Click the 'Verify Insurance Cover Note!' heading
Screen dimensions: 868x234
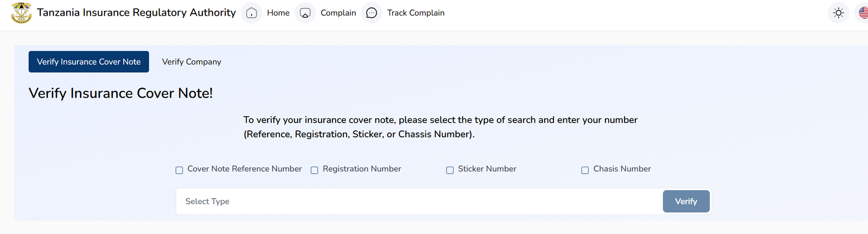click(x=120, y=93)
